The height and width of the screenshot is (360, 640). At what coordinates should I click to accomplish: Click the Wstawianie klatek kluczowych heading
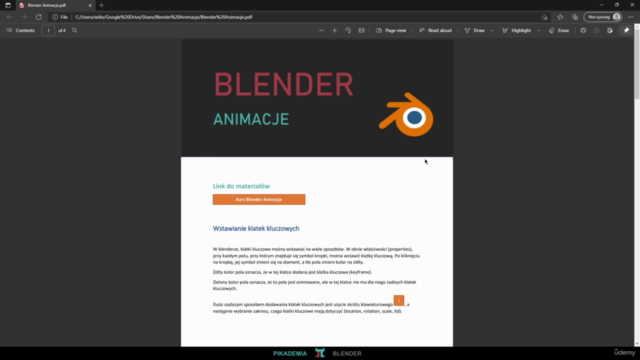(x=256, y=229)
